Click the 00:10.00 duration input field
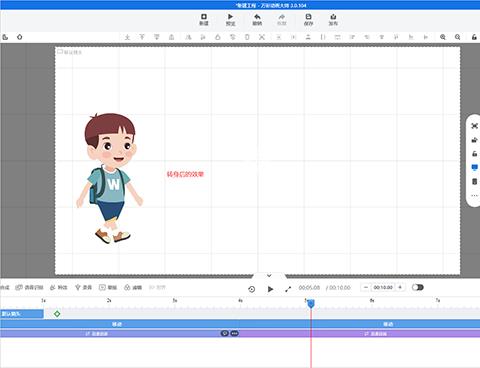The height and width of the screenshot is (368, 480). click(383, 287)
